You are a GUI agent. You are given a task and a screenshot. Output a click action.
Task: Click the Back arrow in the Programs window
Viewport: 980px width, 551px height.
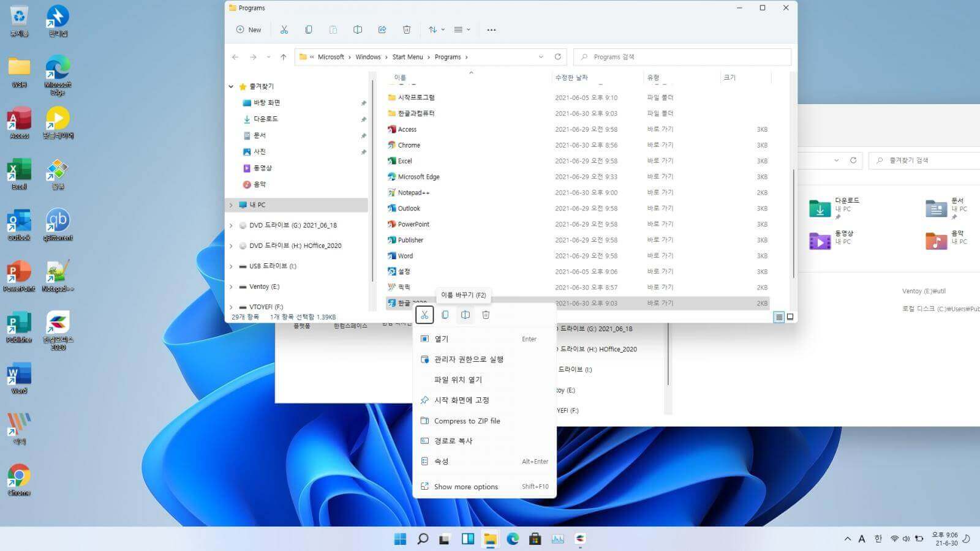pos(235,57)
